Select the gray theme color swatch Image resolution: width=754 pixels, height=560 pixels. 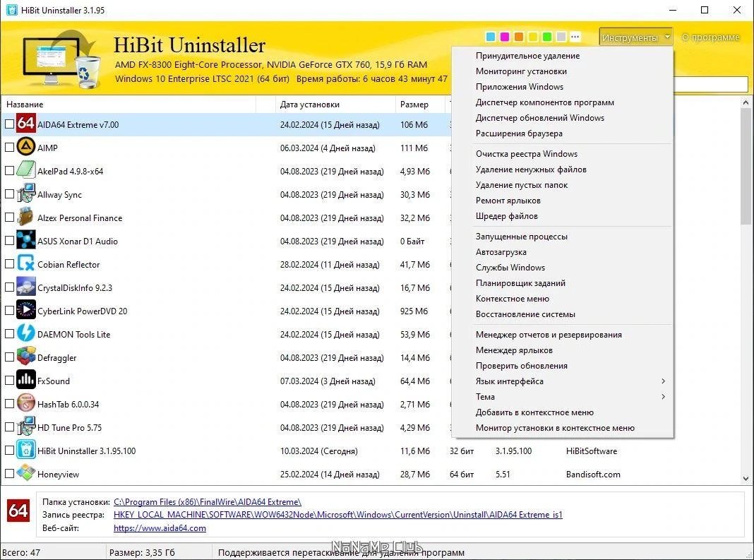tap(561, 37)
